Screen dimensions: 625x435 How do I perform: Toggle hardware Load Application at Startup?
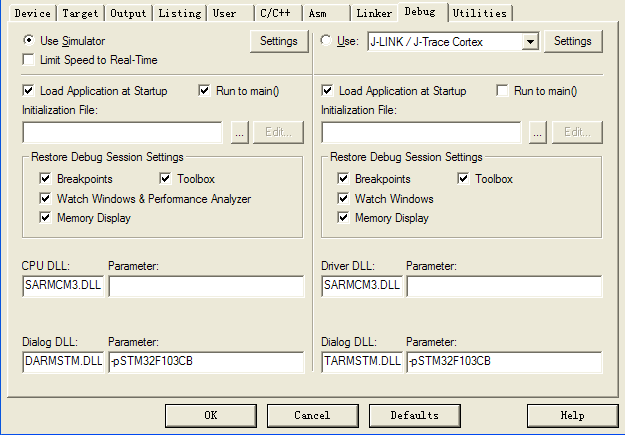(x=327, y=91)
